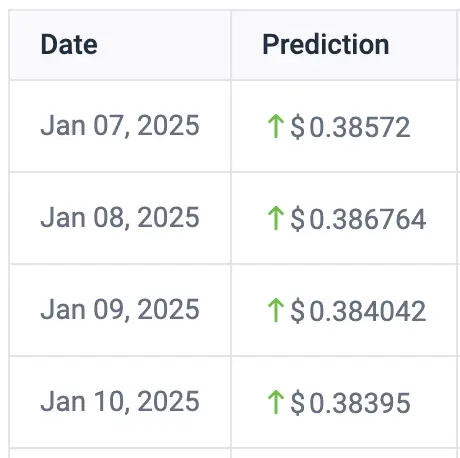Select the Jan 09, 2025 date cell
Image resolution: width=460 pixels, height=458 pixels.
click(120, 309)
